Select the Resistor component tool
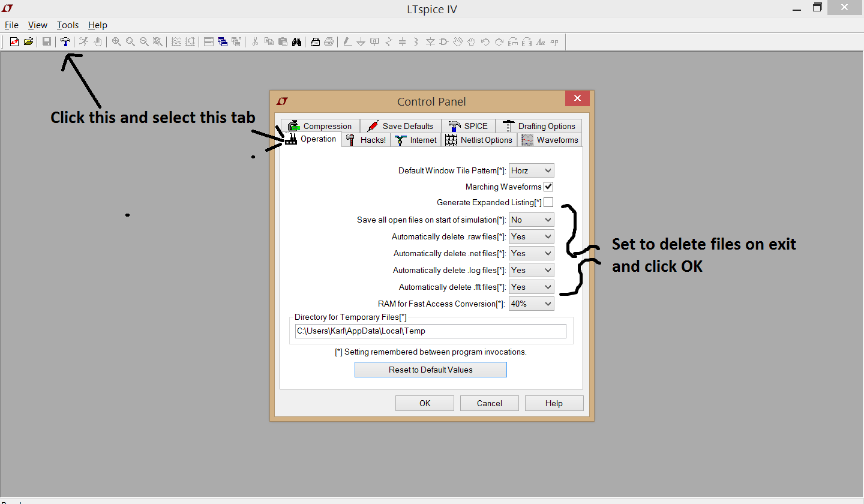The width and height of the screenshot is (864, 504). [x=389, y=41]
